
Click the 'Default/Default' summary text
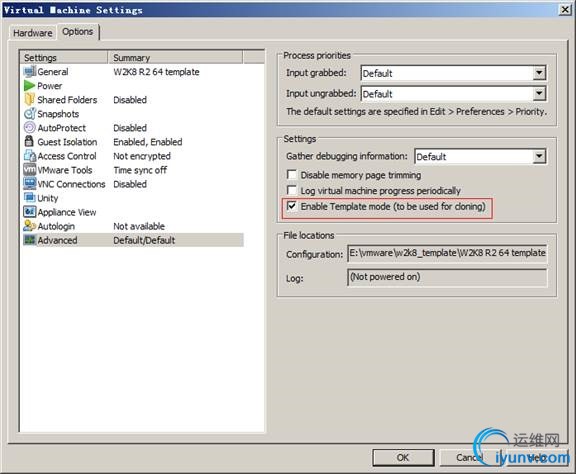144,240
